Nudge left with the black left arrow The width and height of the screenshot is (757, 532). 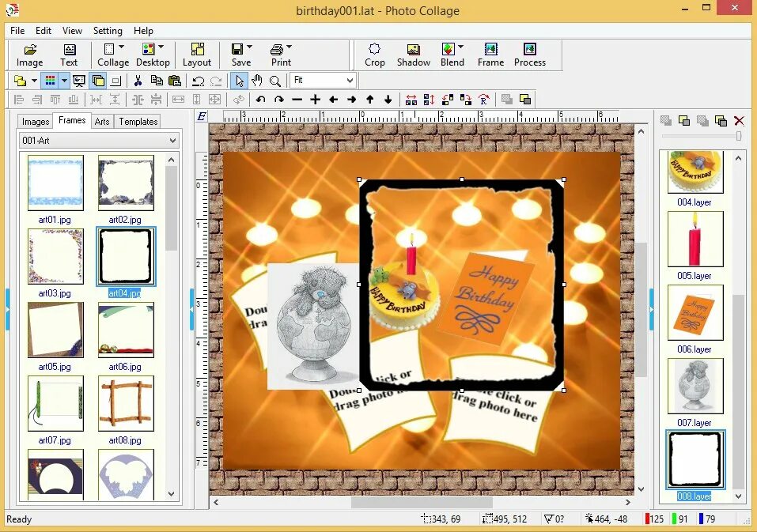[334, 100]
